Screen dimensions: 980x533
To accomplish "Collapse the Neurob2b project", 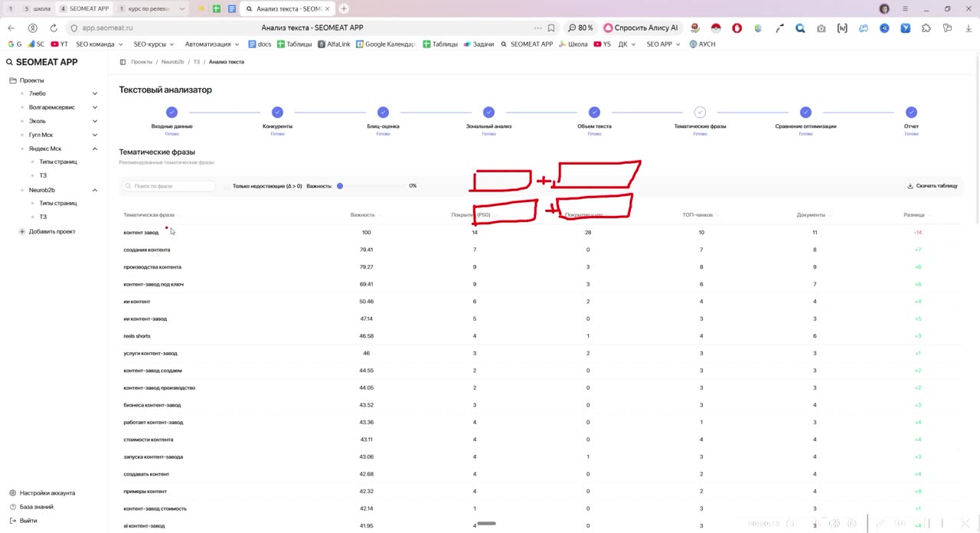I will (x=95, y=190).
